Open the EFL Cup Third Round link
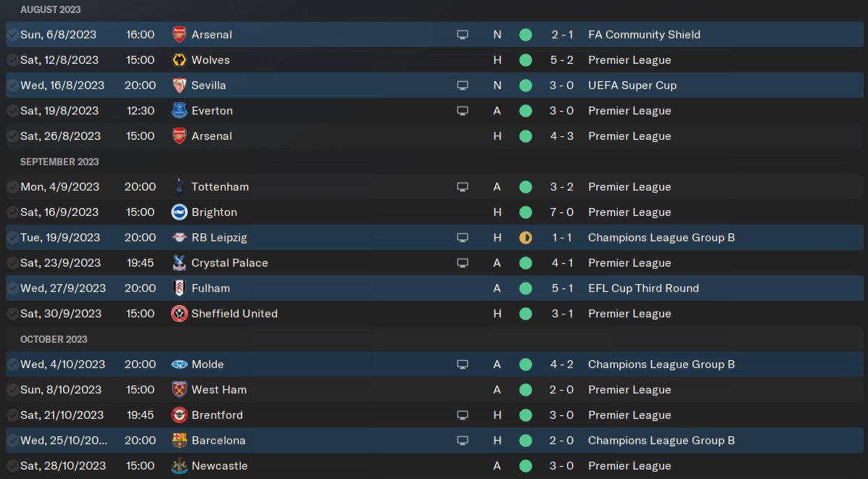This screenshot has width=868, height=479. point(643,288)
